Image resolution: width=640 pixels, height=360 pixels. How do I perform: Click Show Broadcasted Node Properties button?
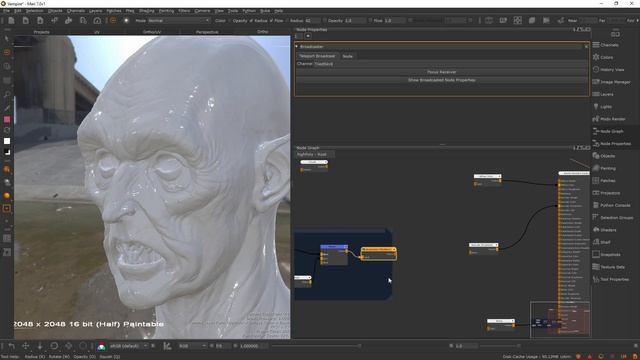tap(442, 80)
